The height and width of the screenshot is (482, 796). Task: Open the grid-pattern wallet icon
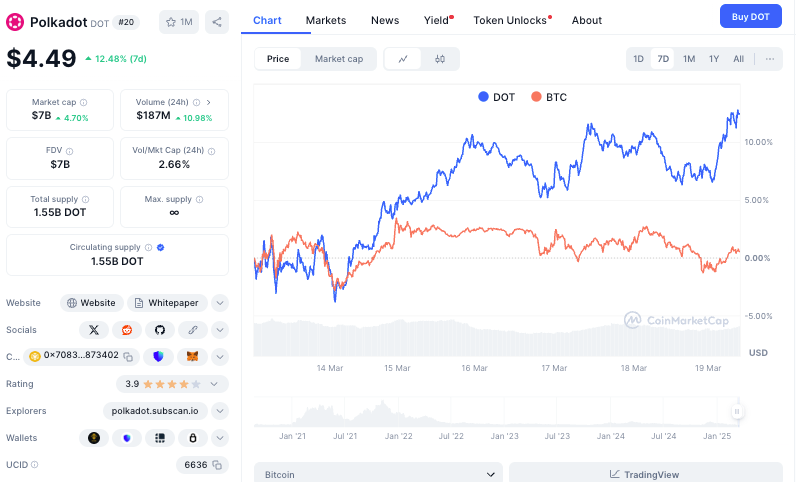pos(160,438)
